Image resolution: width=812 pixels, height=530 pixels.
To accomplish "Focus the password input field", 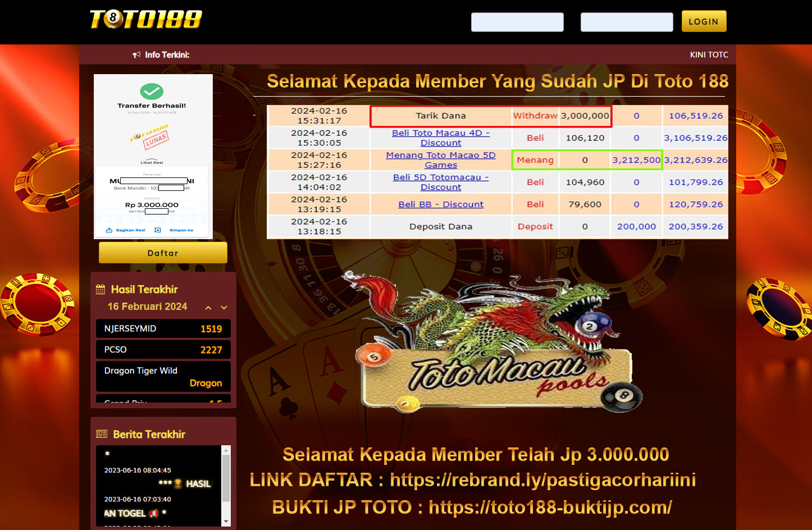I will (x=627, y=22).
